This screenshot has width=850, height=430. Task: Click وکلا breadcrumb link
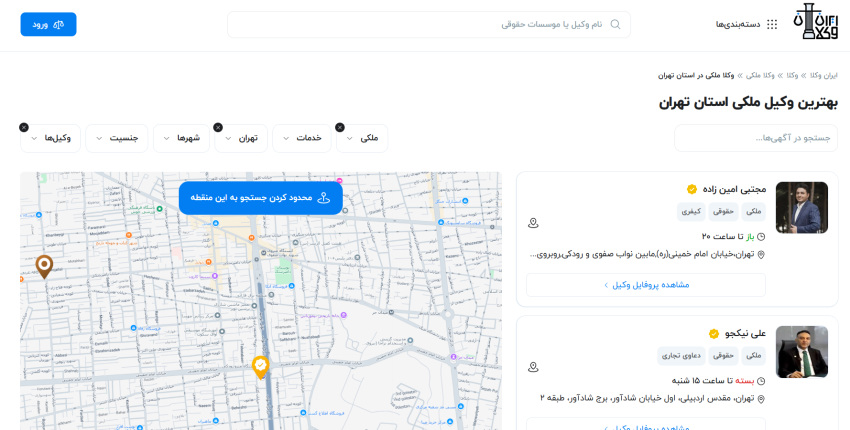click(x=792, y=75)
